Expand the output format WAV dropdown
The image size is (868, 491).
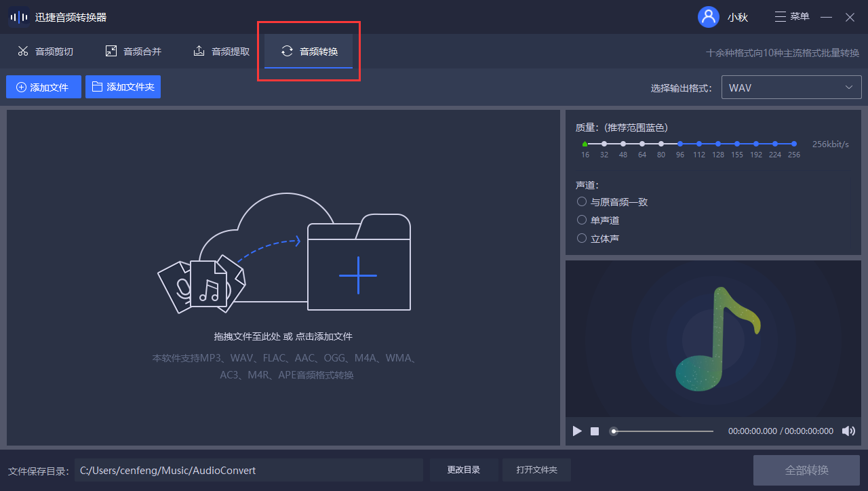pyautogui.click(x=791, y=87)
